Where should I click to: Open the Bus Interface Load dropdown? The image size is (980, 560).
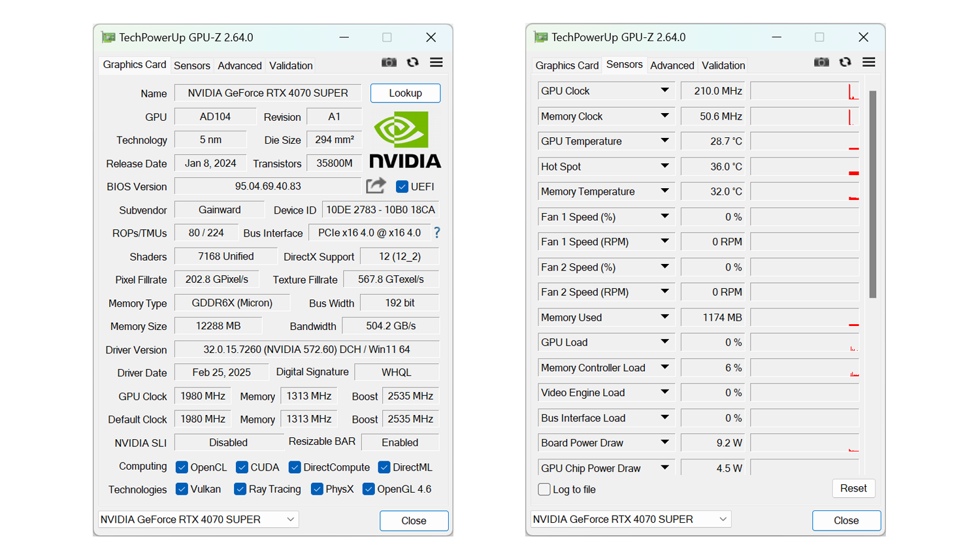click(x=664, y=418)
